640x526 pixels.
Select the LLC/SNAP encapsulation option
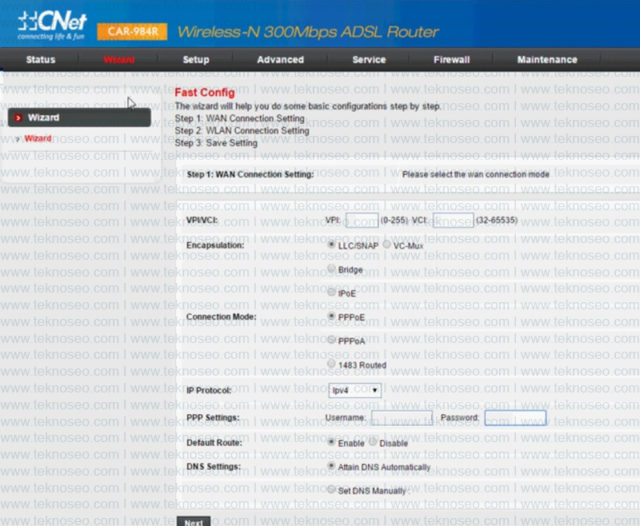pyautogui.click(x=331, y=244)
